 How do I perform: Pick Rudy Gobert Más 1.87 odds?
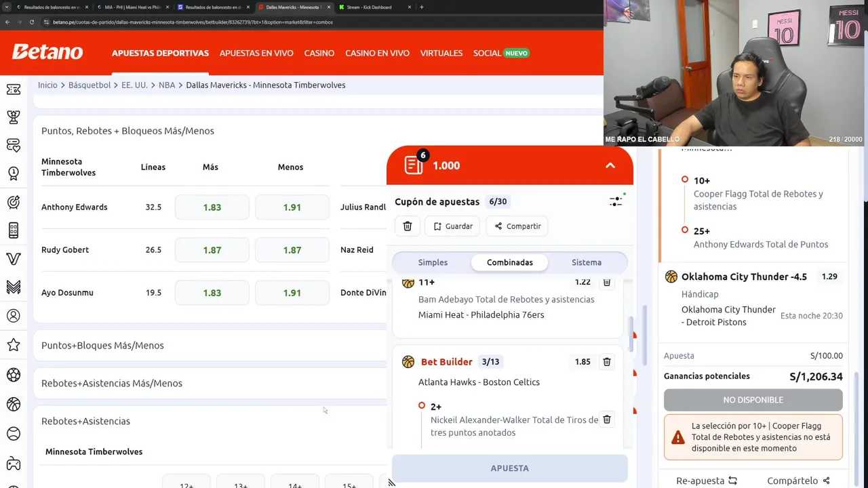212,250
